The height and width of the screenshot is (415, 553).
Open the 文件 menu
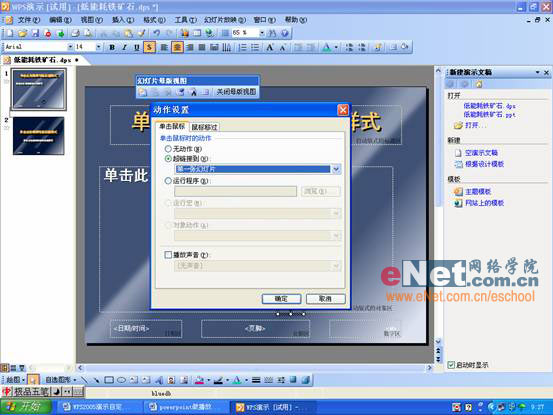pyautogui.click(x=29, y=20)
